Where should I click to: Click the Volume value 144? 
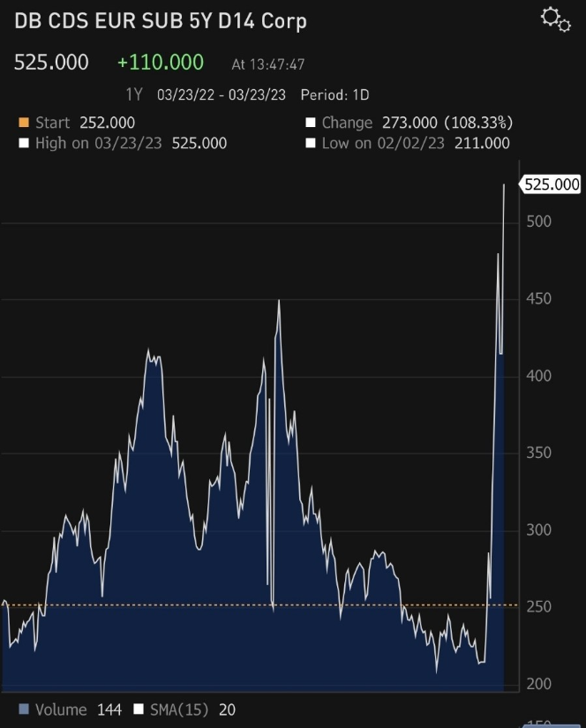coord(109,709)
